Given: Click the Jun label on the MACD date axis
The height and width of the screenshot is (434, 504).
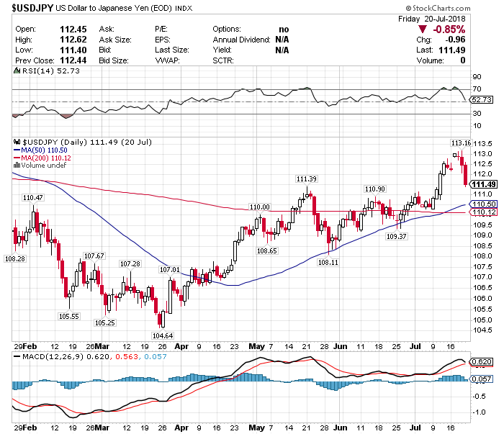Looking at the screenshot, I should point(340,428).
